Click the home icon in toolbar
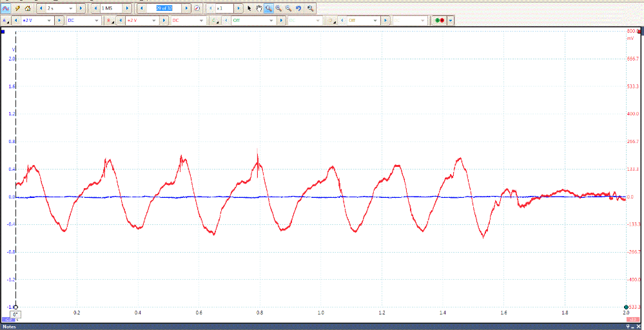This screenshot has width=644, height=330. [x=28, y=8]
